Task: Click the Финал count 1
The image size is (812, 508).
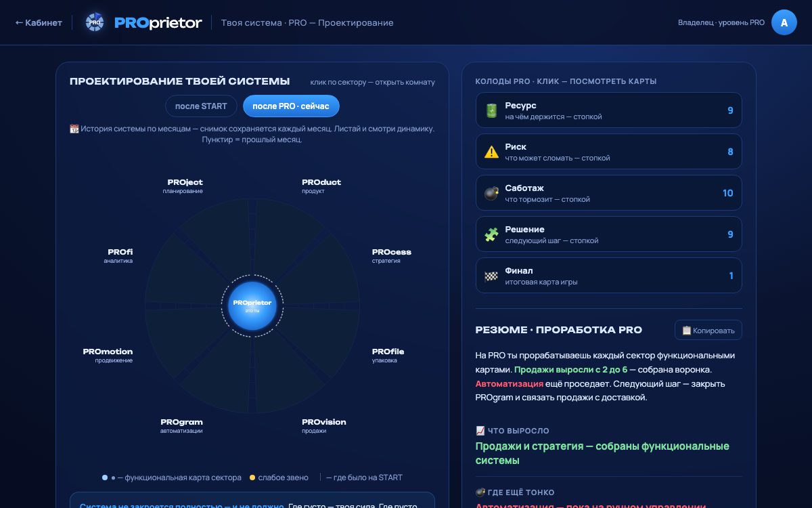Action: (x=731, y=276)
